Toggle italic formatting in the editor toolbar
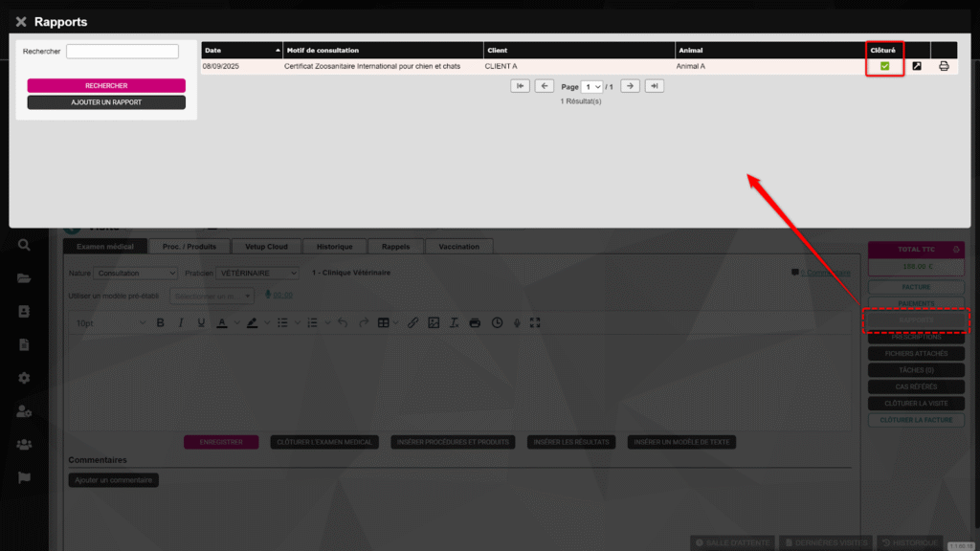The width and height of the screenshot is (980, 551). click(180, 323)
